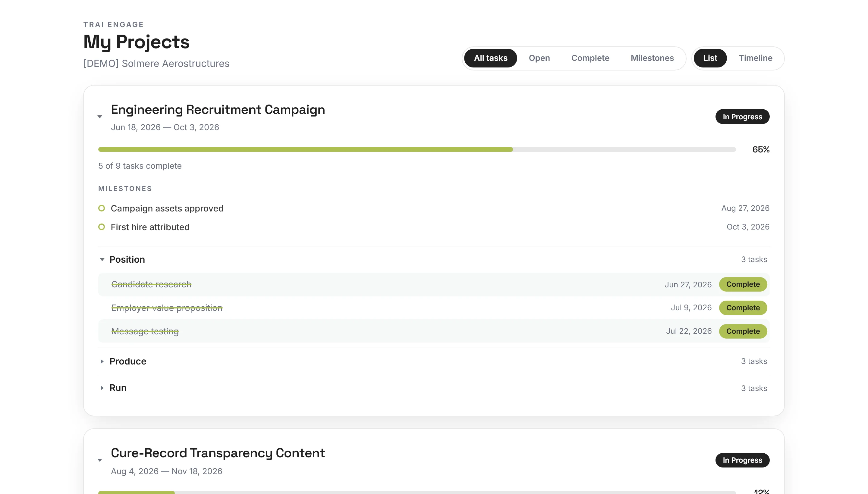Click the 65% progress bar

click(x=417, y=150)
